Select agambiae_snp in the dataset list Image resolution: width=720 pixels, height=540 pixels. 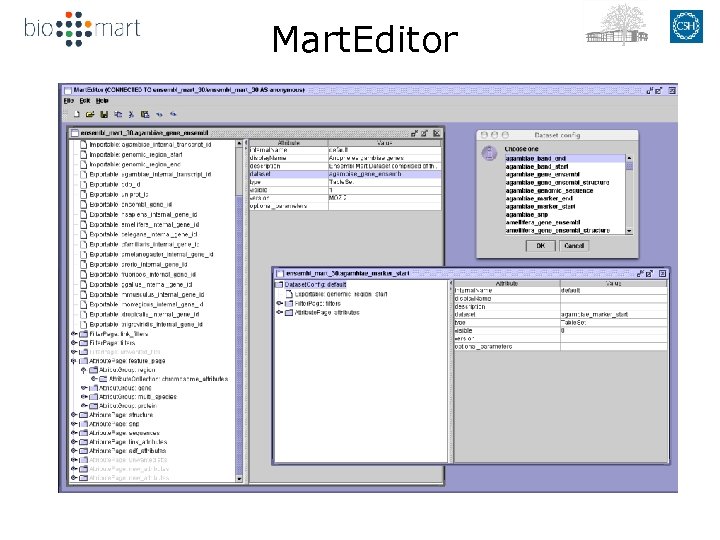pos(527,214)
